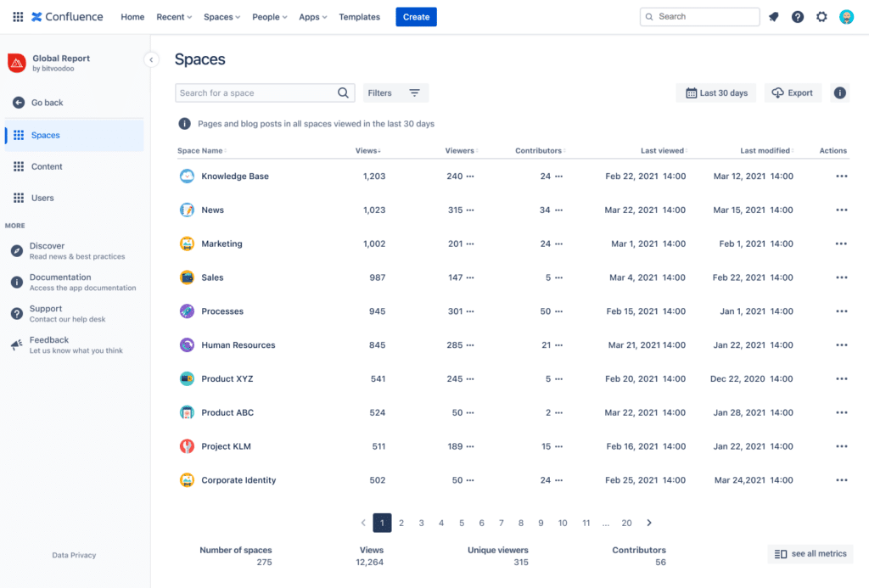869x588 pixels.
Task: Go to page 5 in pagination
Action: pos(461,523)
